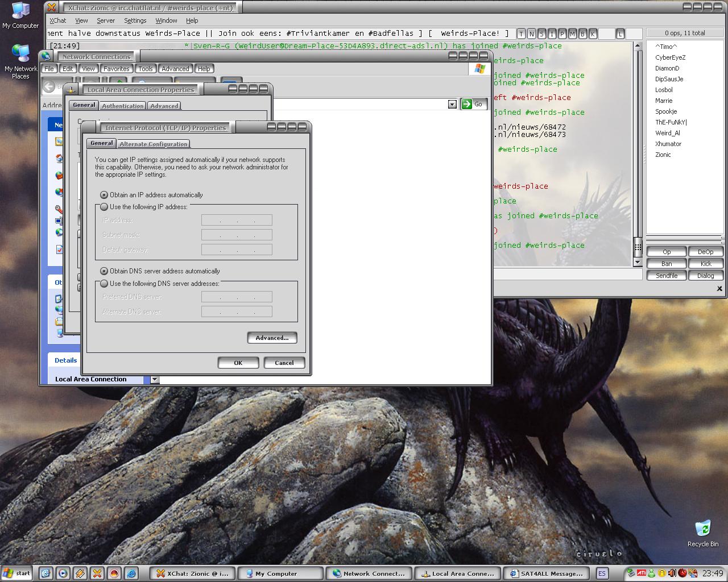Select user Xhumator in XChat user list
728x582 pixels.
pyautogui.click(x=668, y=144)
